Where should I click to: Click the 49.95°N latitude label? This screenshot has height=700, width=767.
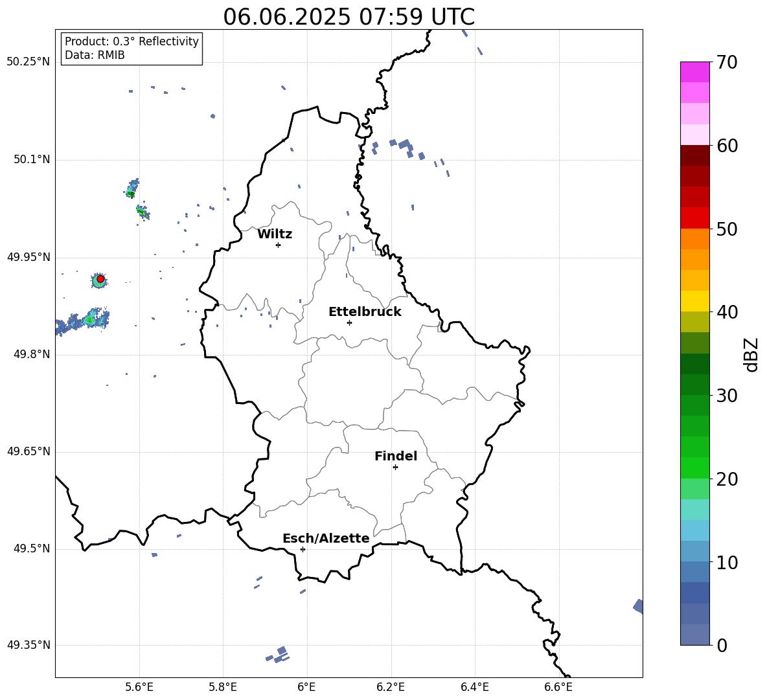tap(29, 257)
